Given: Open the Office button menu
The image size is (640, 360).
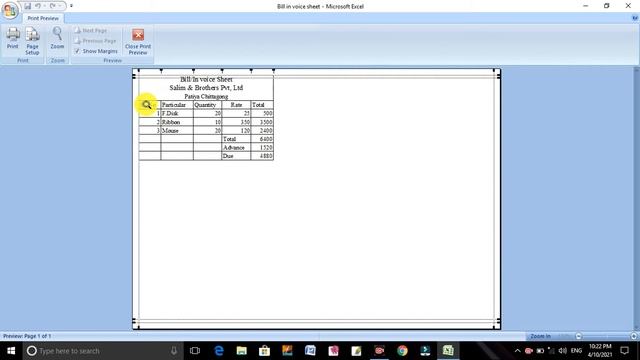Looking at the screenshot, I should point(10,10).
